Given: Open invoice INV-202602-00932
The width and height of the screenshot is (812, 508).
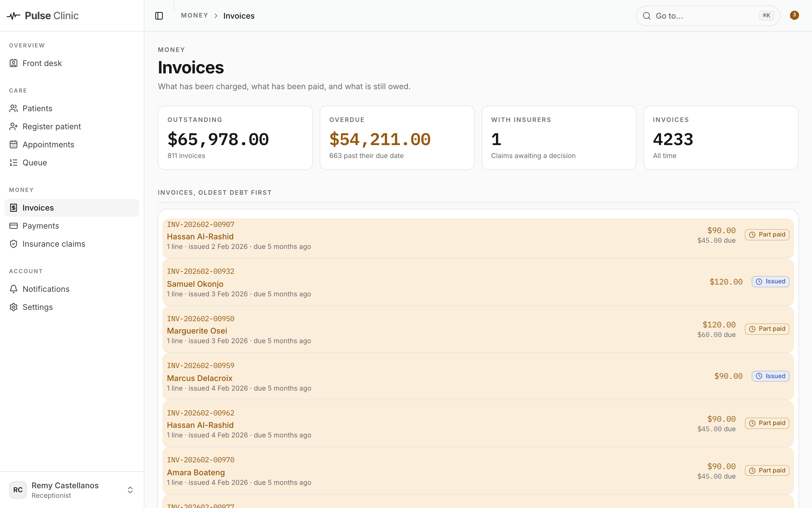Looking at the screenshot, I should point(478,282).
